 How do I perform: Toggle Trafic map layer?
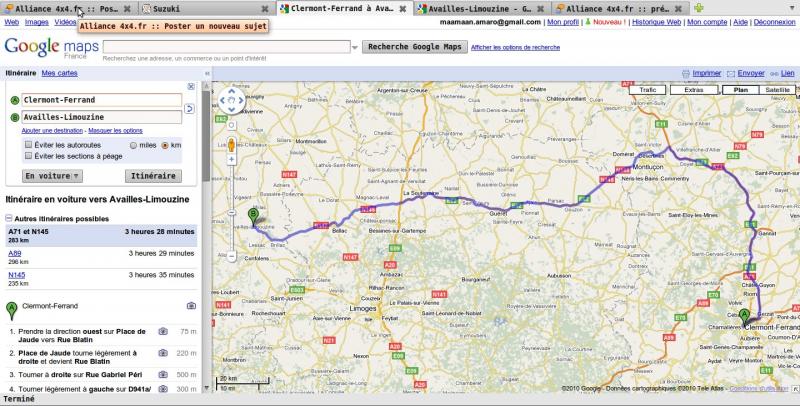[647, 90]
